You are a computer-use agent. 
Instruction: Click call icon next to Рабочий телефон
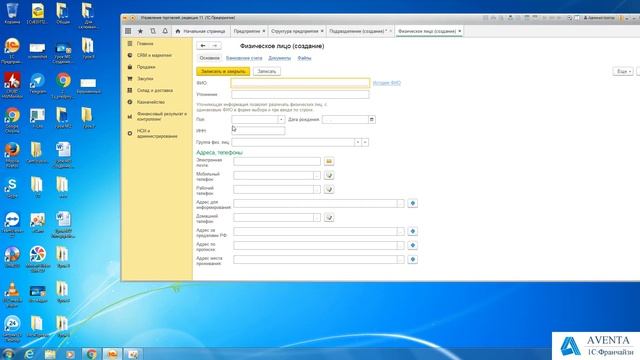click(x=329, y=189)
